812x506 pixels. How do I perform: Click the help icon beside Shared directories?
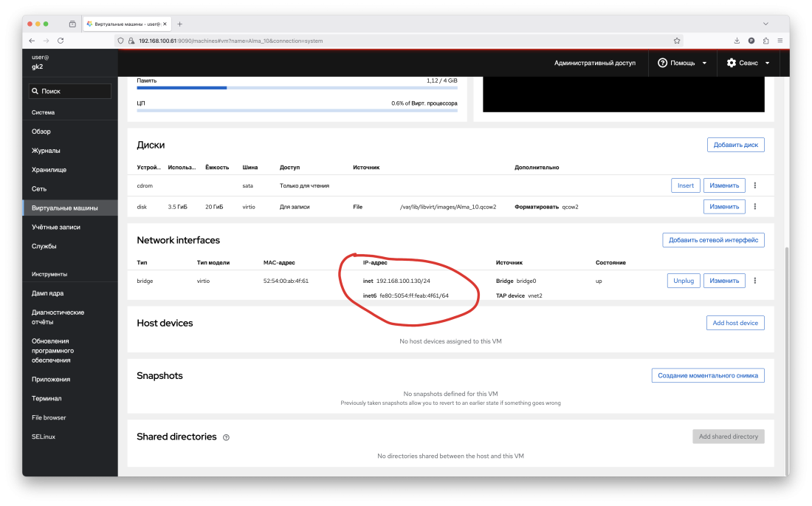pos(226,437)
